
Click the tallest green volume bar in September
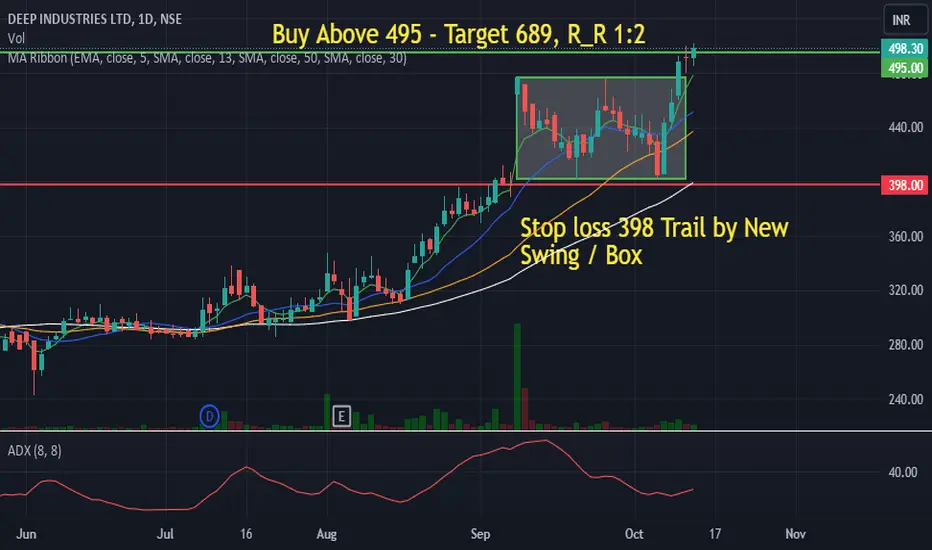(x=517, y=376)
